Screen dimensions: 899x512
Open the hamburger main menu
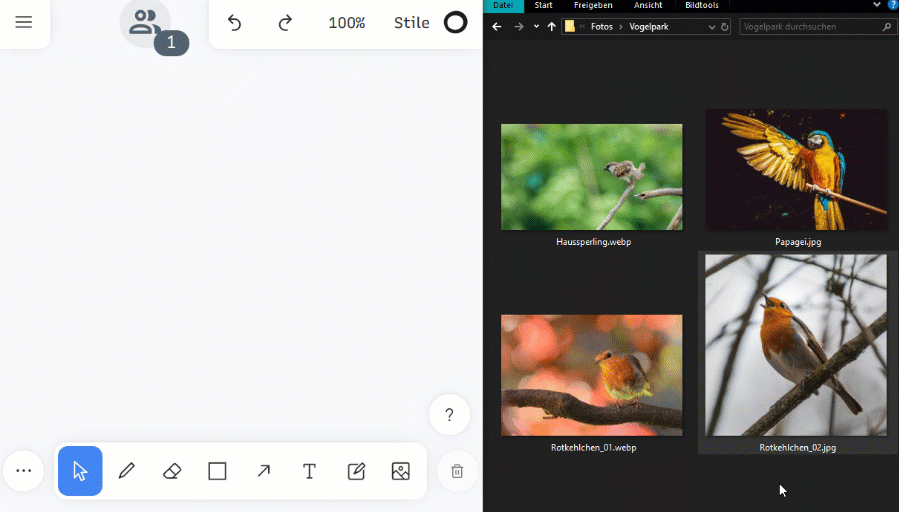[x=24, y=22]
